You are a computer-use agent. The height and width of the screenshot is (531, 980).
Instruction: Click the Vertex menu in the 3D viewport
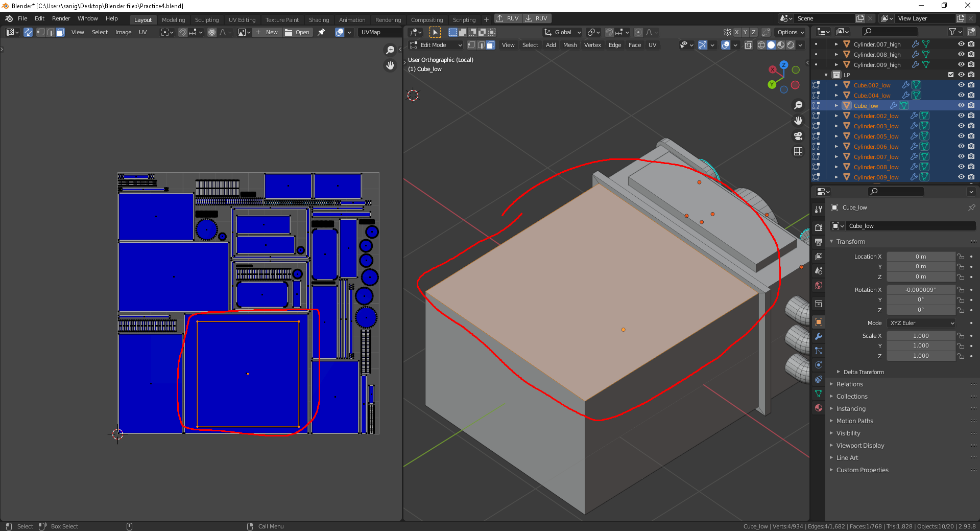pyautogui.click(x=592, y=45)
